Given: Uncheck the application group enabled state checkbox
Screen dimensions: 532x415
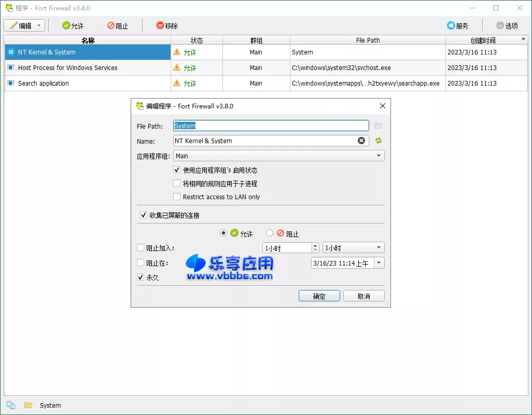Looking at the screenshot, I should [x=178, y=170].
